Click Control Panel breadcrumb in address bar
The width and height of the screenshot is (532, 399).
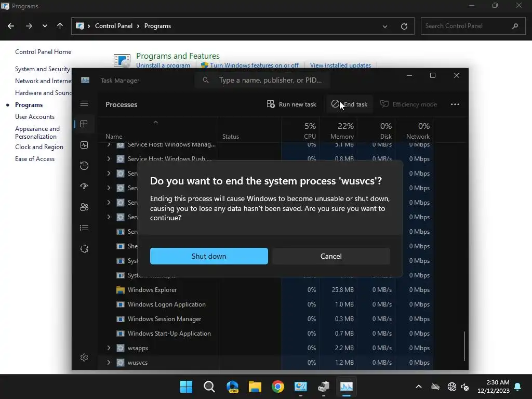[114, 26]
